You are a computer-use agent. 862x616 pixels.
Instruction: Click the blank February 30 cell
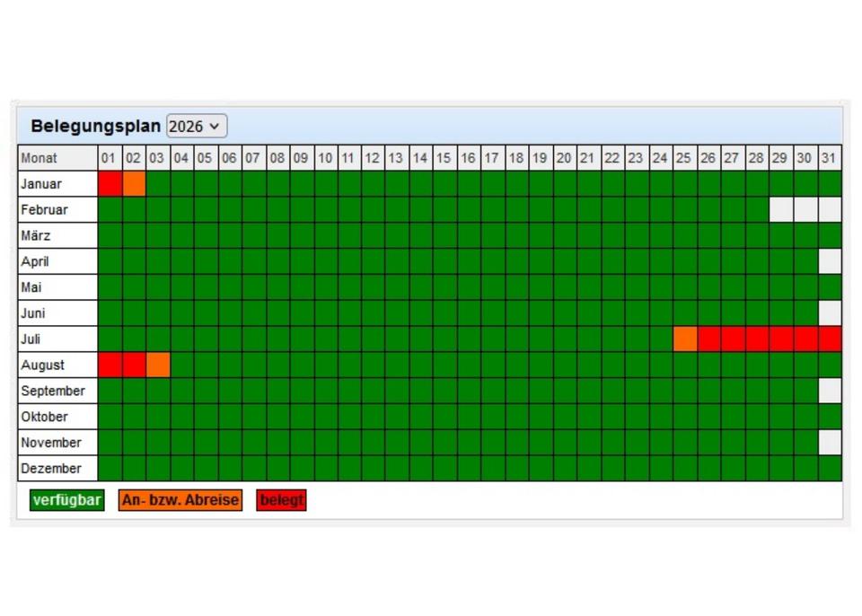(x=805, y=210)
